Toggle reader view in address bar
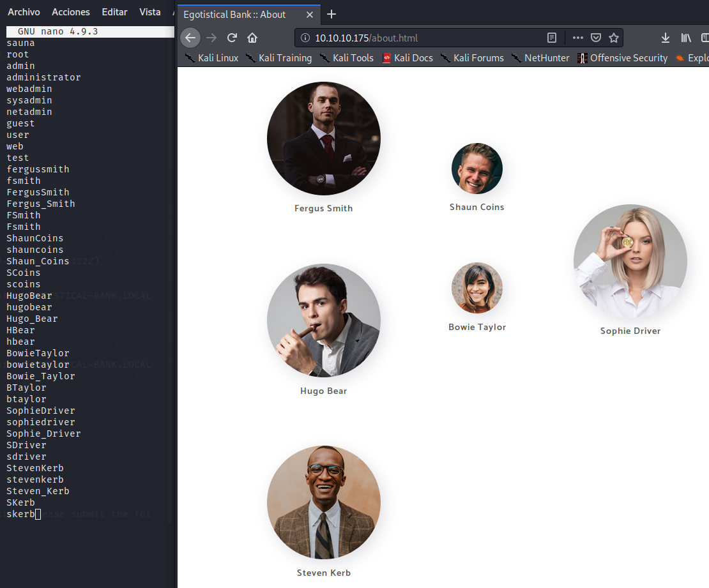This screenshot has height=588, width=709. [x=552, y=38]
